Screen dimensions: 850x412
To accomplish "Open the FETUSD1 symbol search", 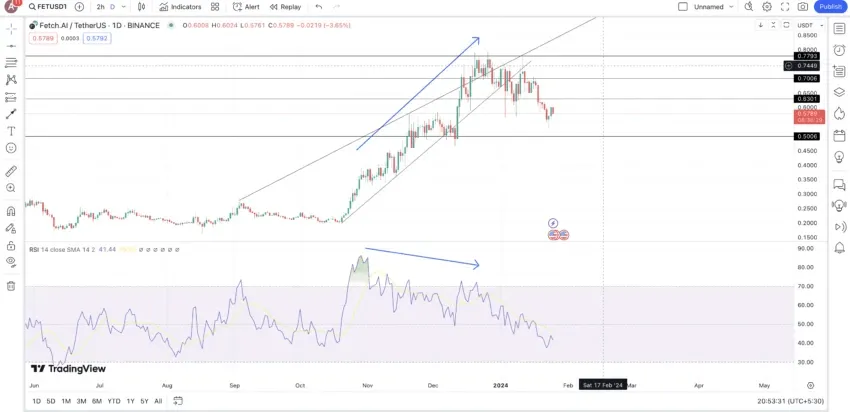I will 48,7.
